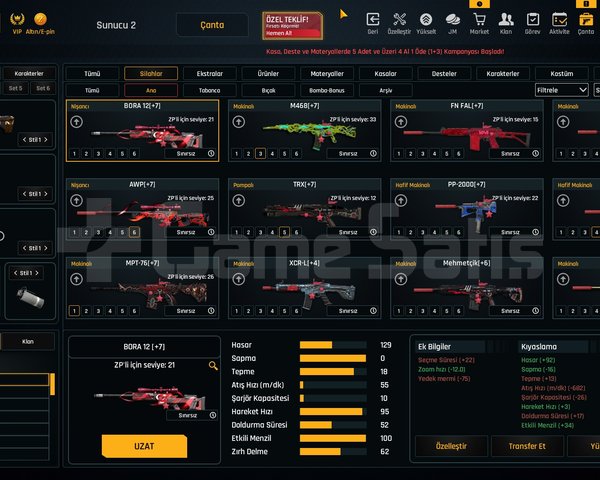The image size is (600, 480).
Task: Select slot 6 on the AWP[+7] card
Action: click(x=134, y=232)
